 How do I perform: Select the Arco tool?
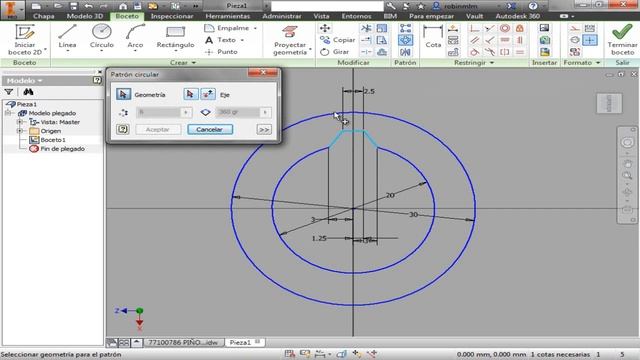click(135, 36)
